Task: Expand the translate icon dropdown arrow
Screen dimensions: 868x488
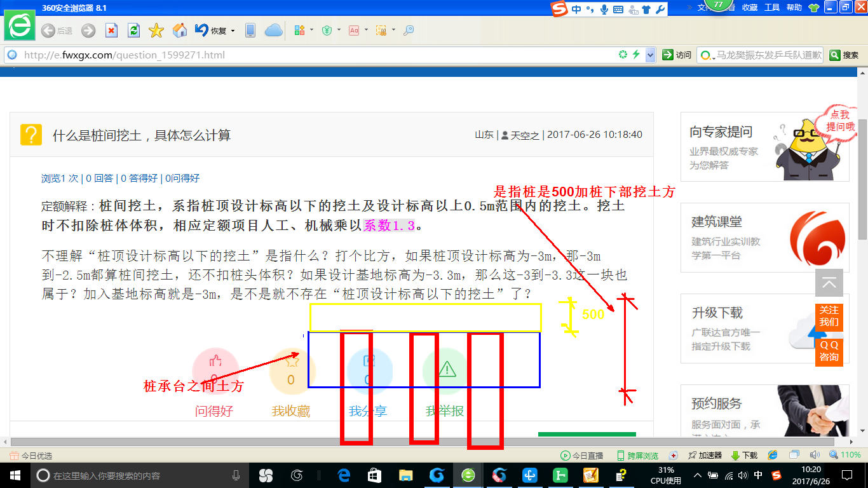Action: (x=366, y=30)
